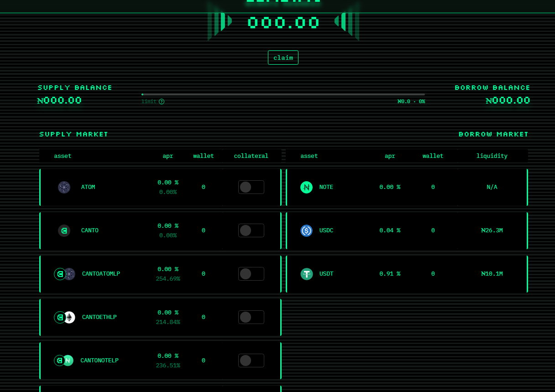555x392 pixels.
Task: Click the CANTONOTELP pair icon
Action: click(x=64, y=361)
